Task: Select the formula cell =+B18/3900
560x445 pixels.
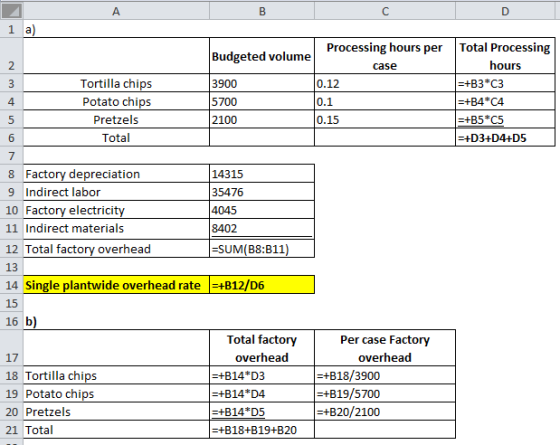Action: 385,375
